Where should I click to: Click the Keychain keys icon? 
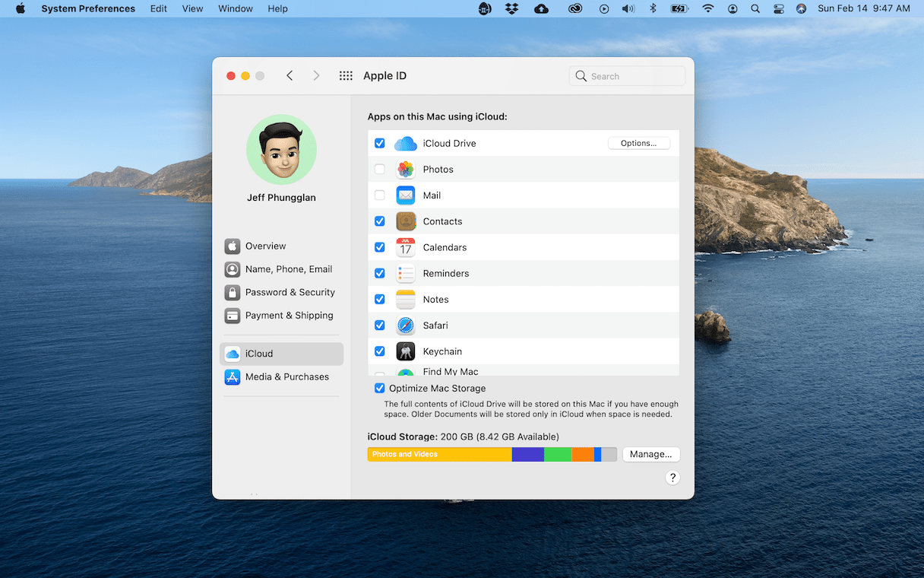pyautogui.click(x=406, y=351)
